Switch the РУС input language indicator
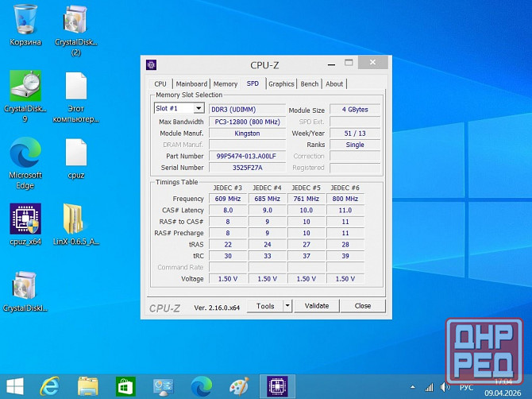The height and width of the screenshot is (399, 532). pos(466,387)
